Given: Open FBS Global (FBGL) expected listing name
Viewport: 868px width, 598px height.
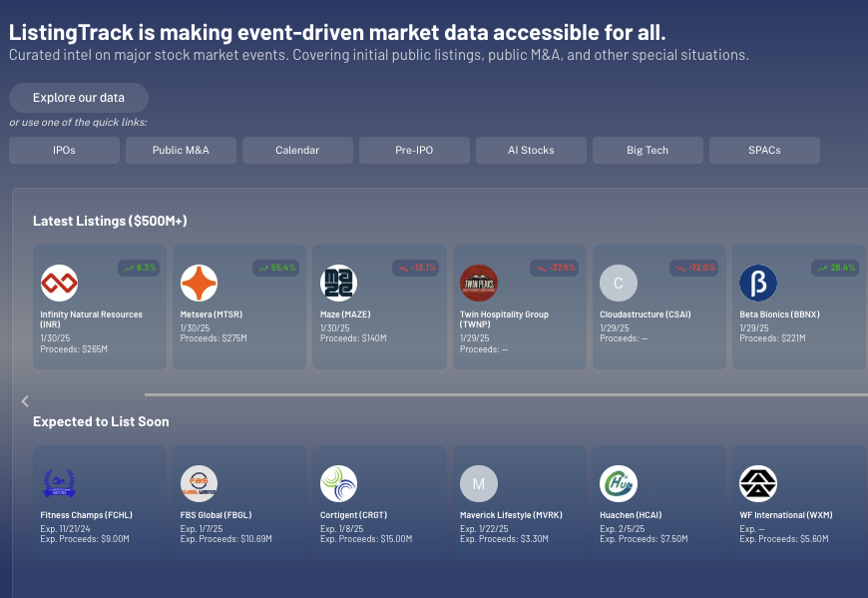Looking at the screenshot, I should click(x=216, y=515).
